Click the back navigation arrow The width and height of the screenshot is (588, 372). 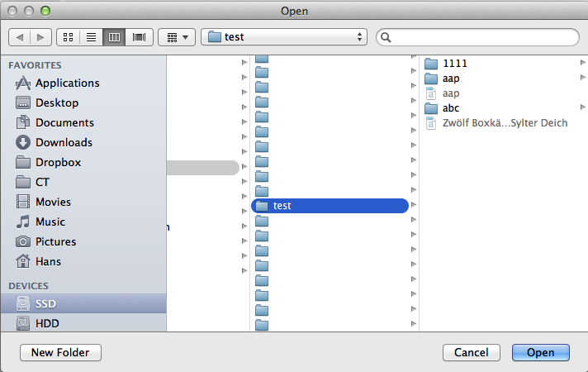tap(20, 37)
